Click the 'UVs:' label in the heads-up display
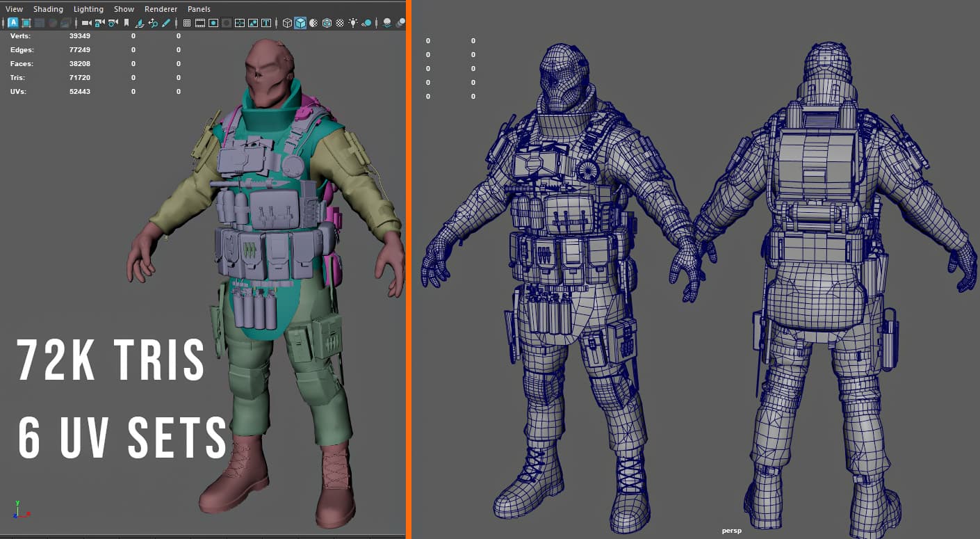Viewport: 980px width, 539px height. 18,92
